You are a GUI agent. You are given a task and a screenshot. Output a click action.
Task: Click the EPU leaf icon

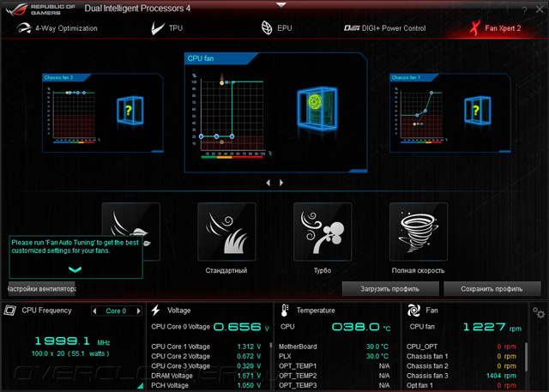click(267, 28)
